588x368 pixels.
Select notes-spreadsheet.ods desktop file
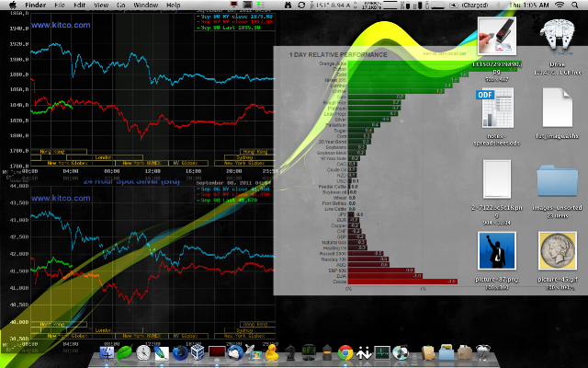coord(497,109)
